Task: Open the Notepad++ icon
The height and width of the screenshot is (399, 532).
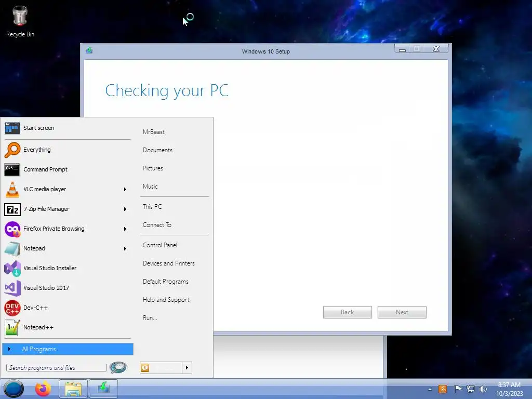Action: click(12, 327)
